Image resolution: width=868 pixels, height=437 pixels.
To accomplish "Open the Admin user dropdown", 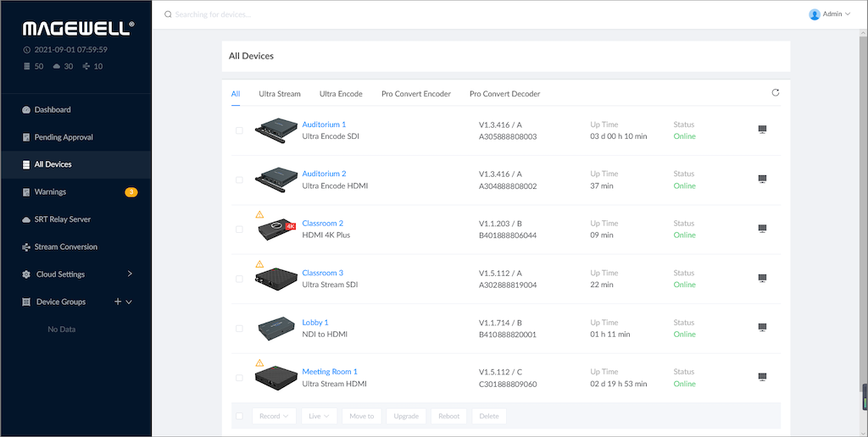I will coord(830,14).
